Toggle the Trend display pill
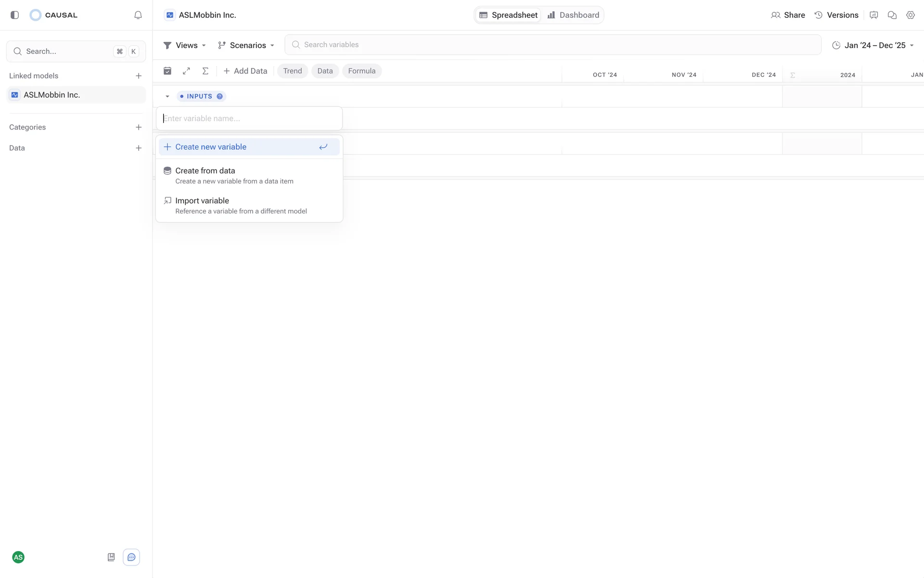 [x=292, y=71]
